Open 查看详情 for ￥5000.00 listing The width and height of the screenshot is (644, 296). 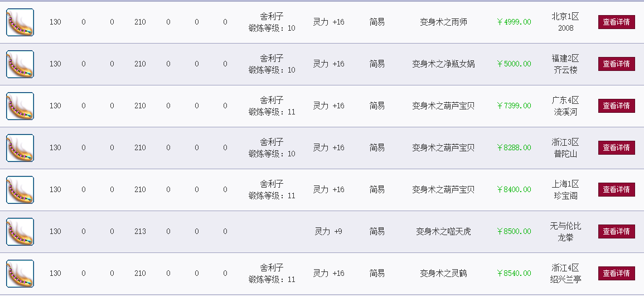[x=617, y=64]
